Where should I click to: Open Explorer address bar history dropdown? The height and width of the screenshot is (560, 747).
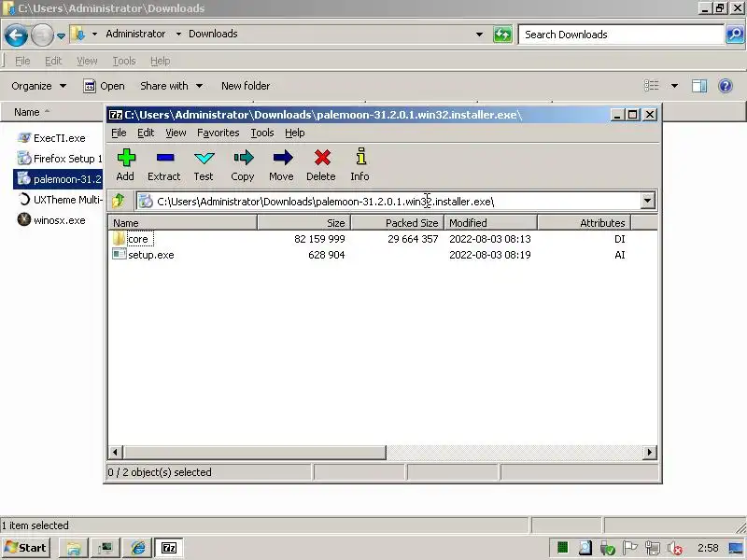[x=479, y=35]
